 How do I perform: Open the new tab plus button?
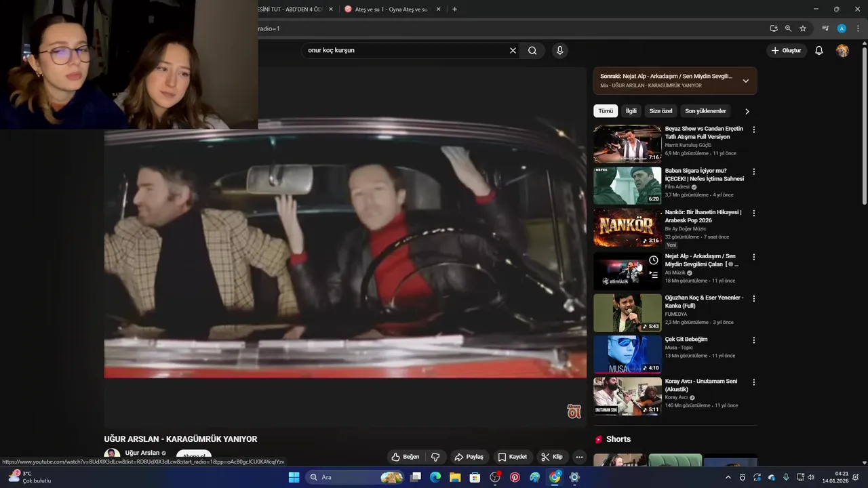[x=454, y=9]
